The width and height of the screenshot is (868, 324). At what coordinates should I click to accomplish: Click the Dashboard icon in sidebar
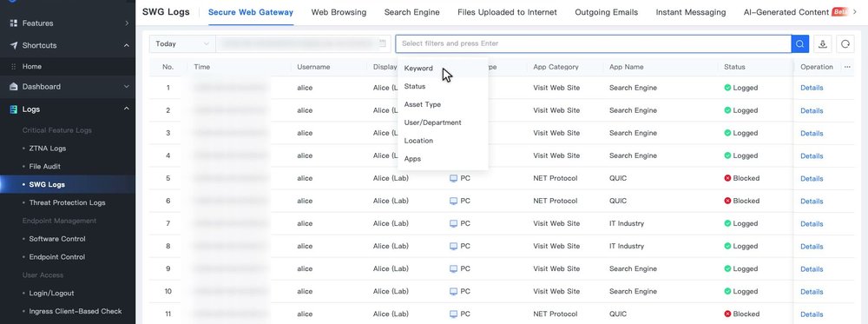14,87
